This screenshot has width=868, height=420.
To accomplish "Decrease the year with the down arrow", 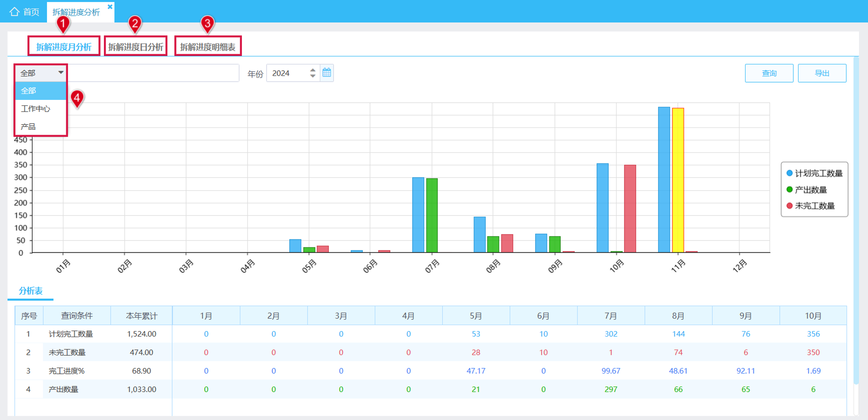I will click(313, 76).
